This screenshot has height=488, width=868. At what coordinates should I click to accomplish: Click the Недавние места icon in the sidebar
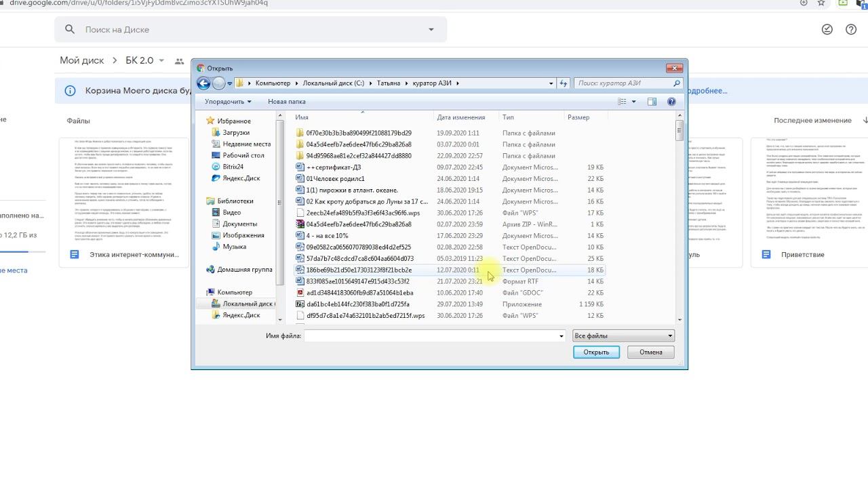216,144
